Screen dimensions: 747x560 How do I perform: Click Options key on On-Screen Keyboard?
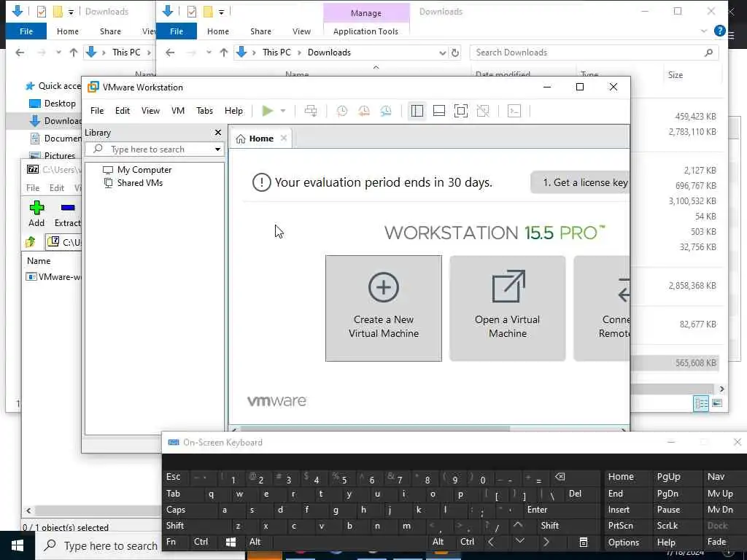[624, 542]
